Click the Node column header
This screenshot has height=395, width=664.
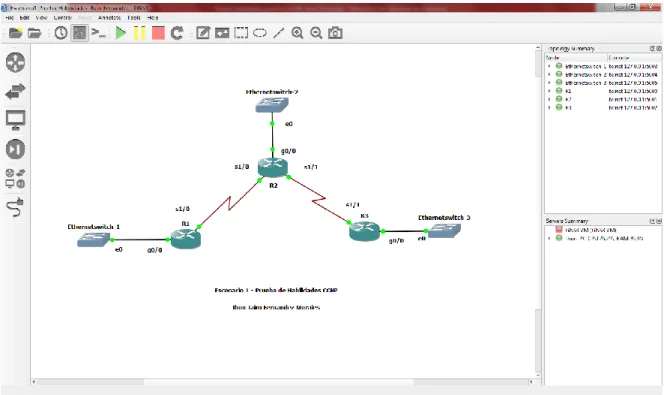pyautogui.click(x=576, y=57)
